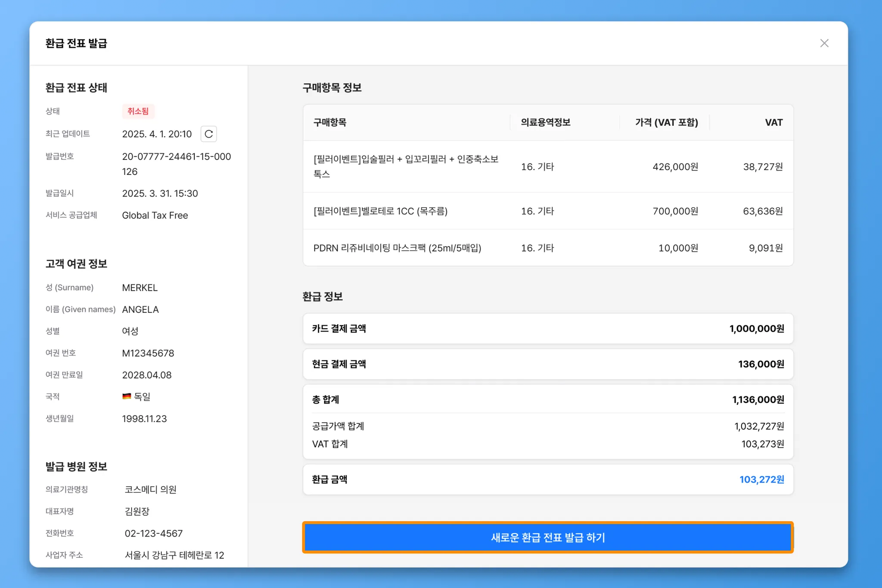Click the service provider Global Tax Free
The width and height of the screenshot is (882, 588).
coord(155,215)
